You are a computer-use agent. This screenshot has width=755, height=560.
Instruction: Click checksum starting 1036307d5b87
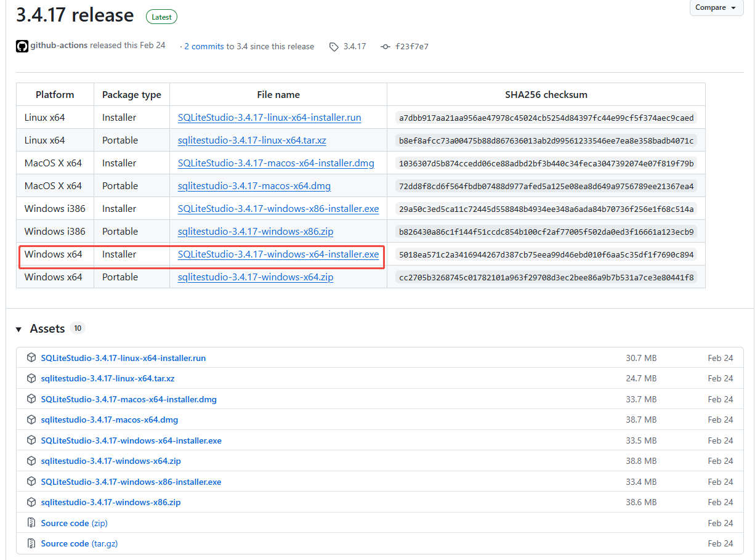[x=546, y=163]
